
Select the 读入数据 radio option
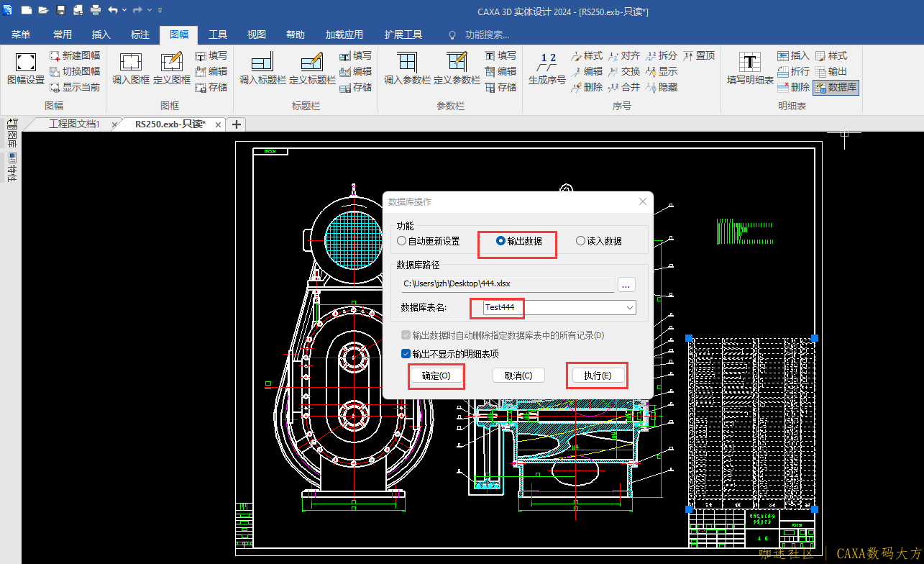click(x=581, y=242)
